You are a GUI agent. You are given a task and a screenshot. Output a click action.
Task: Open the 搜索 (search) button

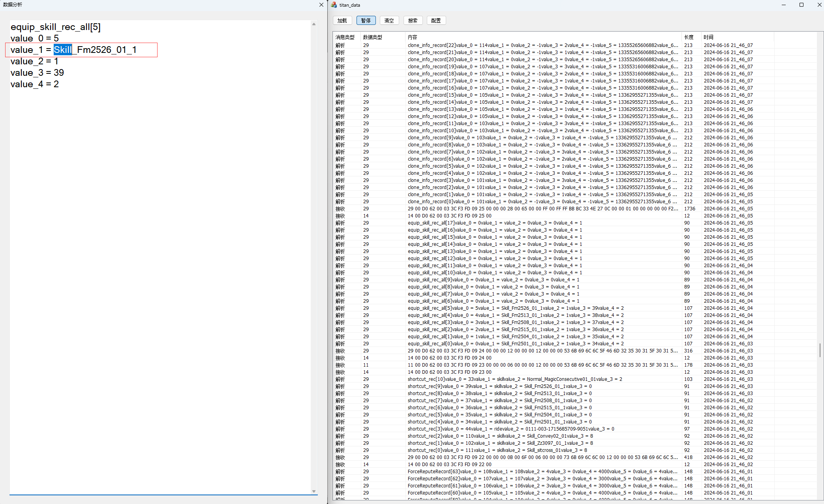click(x=413, y=21)
